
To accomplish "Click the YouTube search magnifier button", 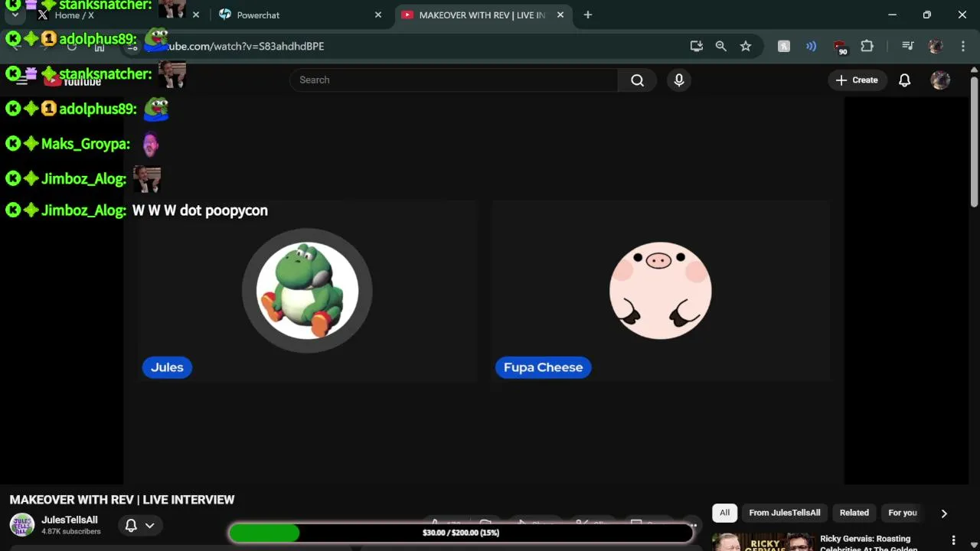I will [637, 80].
